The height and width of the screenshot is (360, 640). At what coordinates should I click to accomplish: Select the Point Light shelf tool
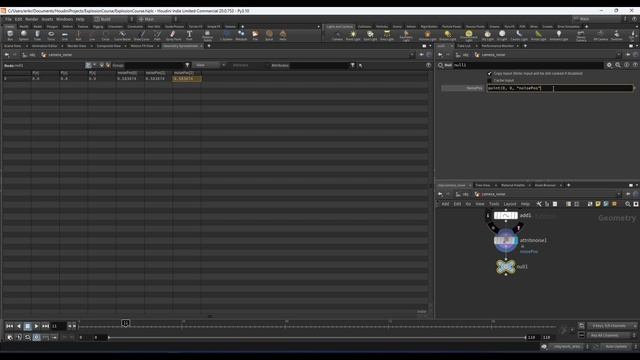(x=353, y=36)
